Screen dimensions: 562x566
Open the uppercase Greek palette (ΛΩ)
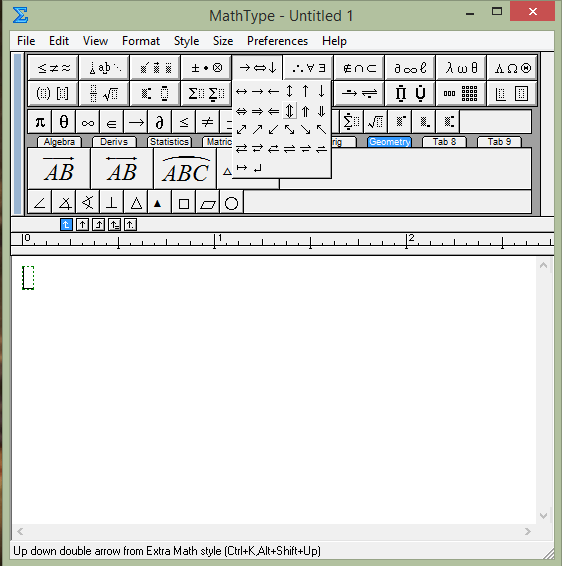[512, 68]
